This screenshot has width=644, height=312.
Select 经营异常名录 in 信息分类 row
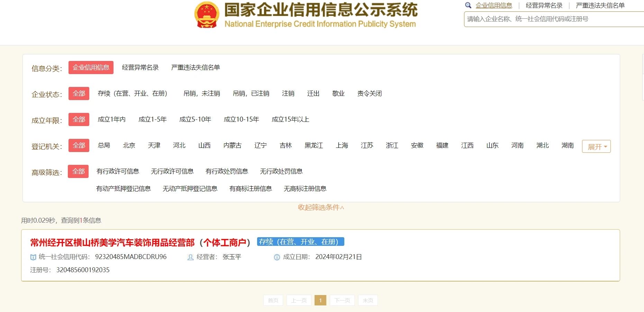140,68
